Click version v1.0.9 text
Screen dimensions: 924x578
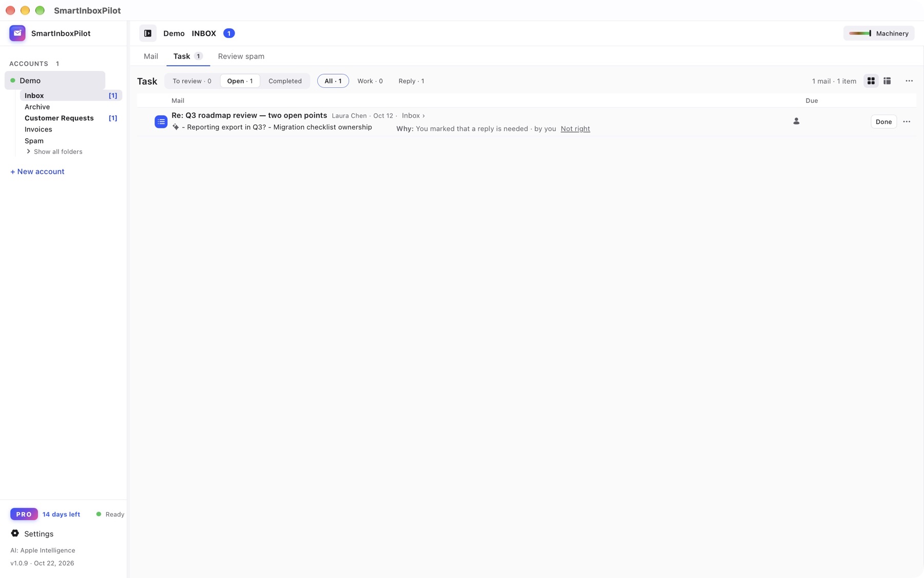click(19, 563)
